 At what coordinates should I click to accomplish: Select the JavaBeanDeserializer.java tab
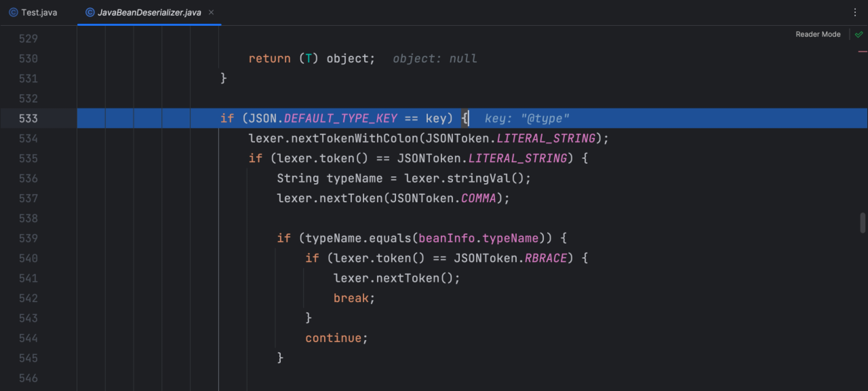point(149,13)
